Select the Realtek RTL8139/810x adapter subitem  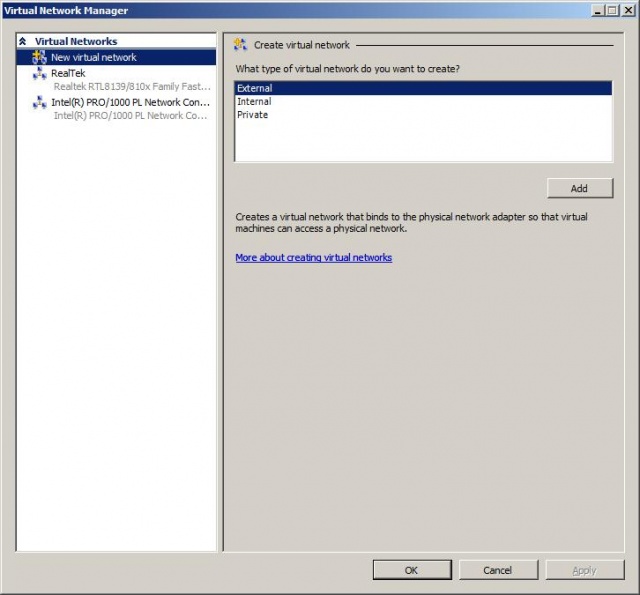(x=131, y=87)
